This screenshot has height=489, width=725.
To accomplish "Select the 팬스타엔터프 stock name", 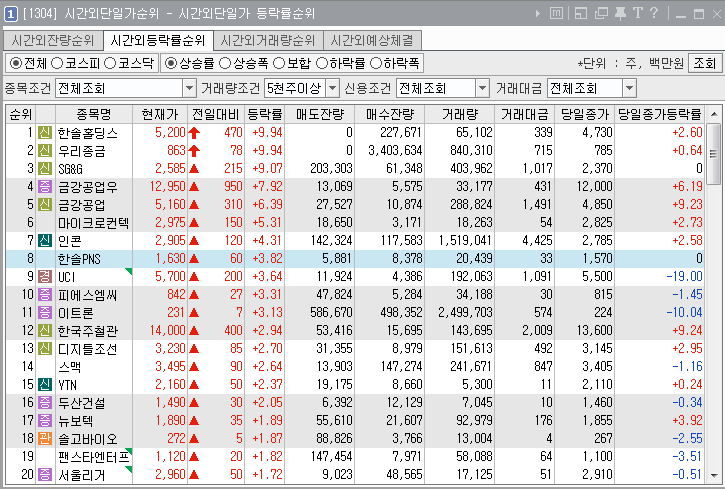I will pyautogui.click(x=93, y=457).
